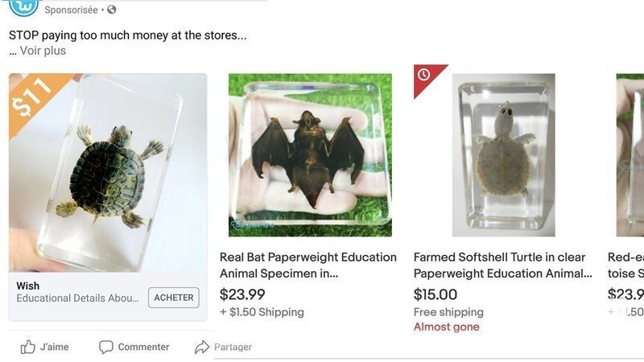Image resolution: width=644 pixels, height=362 pixels.
Task: Click the Commenter speech bubble icon
Action: 106,347
